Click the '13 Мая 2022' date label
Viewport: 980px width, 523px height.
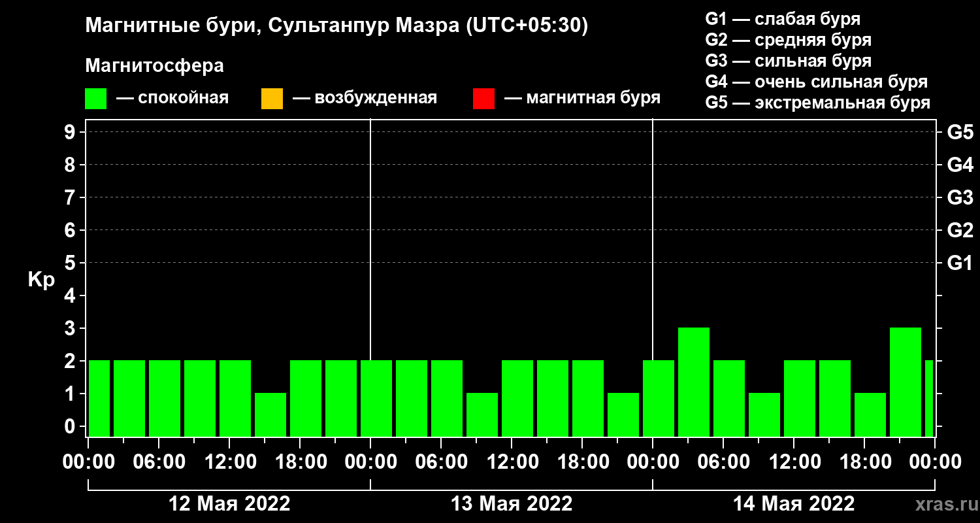[x=512, y=504]
